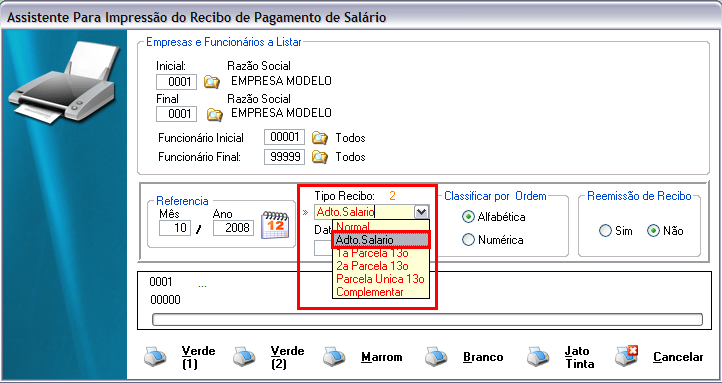Toggle the Tipo Recibo dropdown arrow
The height and width of the screenshot is (383, 722).
(x=421, y=212)
